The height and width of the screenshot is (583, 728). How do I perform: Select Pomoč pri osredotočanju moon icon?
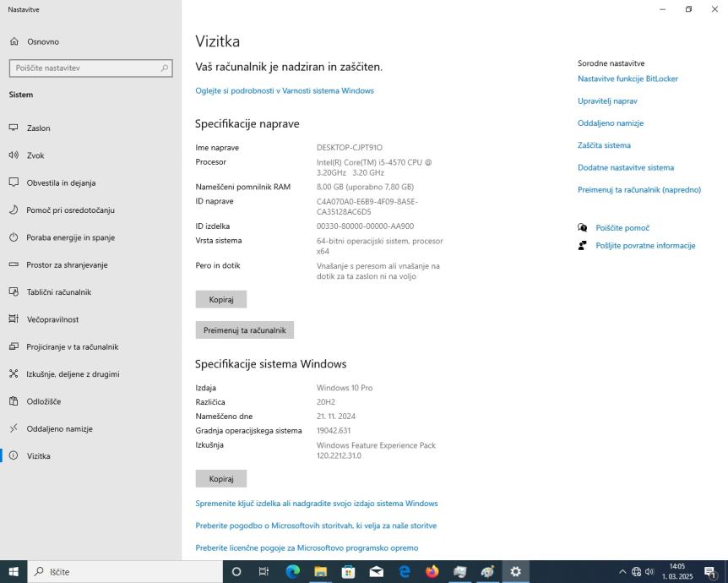pyautogui.click(x=14, y=210)
